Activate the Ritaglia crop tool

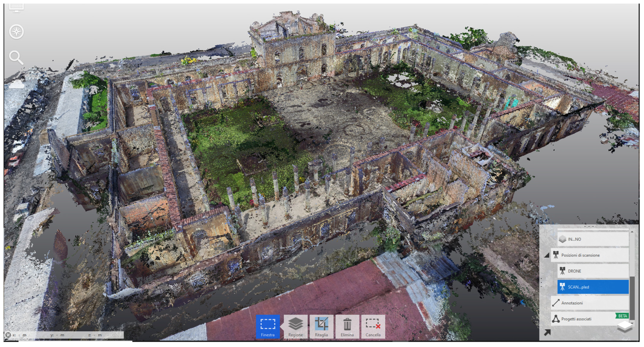pyautogui.click(x=321, y=326)
